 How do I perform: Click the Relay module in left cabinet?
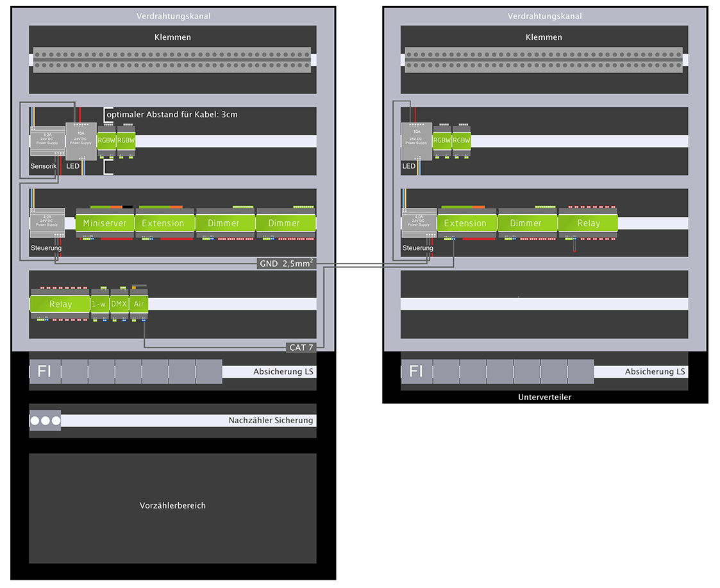pos(60,304)
